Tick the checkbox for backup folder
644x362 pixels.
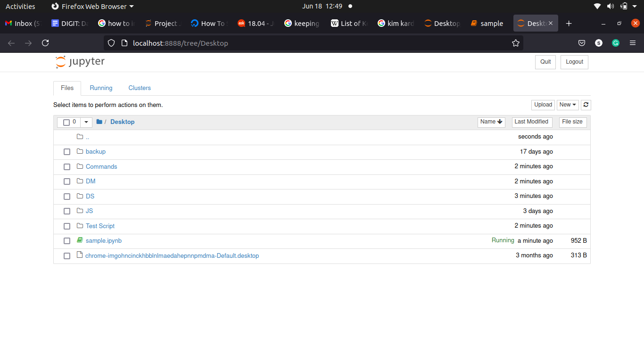[x=67, y=152]
